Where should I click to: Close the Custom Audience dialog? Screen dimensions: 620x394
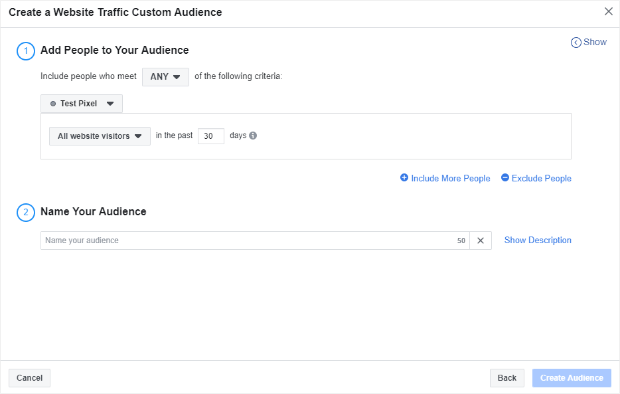coord(609,11)
